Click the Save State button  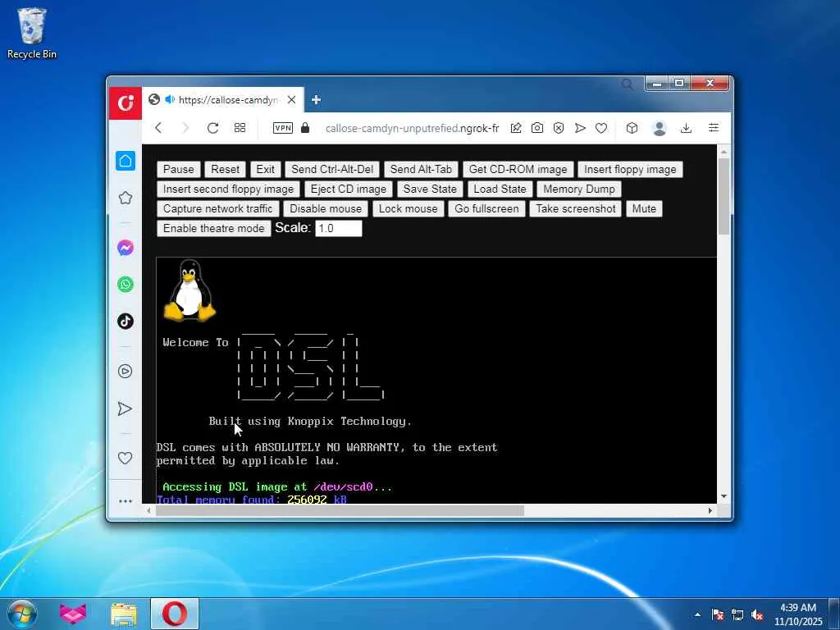pyautogui.click(x=430, y=189)
